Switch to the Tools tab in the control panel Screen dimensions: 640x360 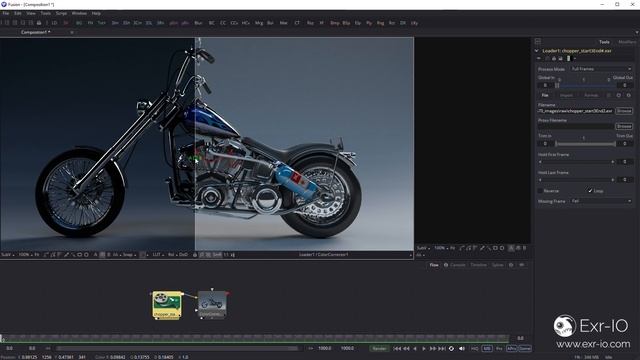(x=604, y=42)
